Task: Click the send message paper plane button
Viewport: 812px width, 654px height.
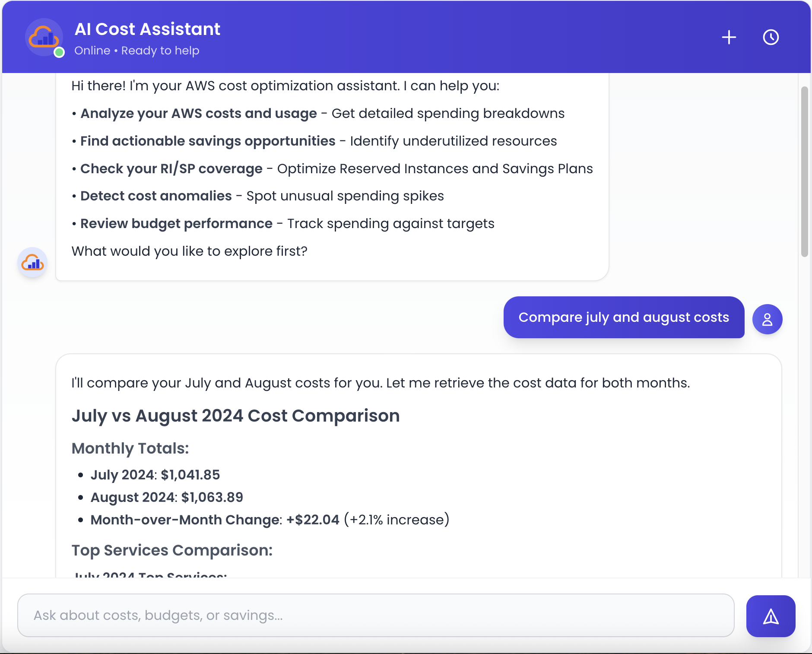Action: [x=771, y=616]
